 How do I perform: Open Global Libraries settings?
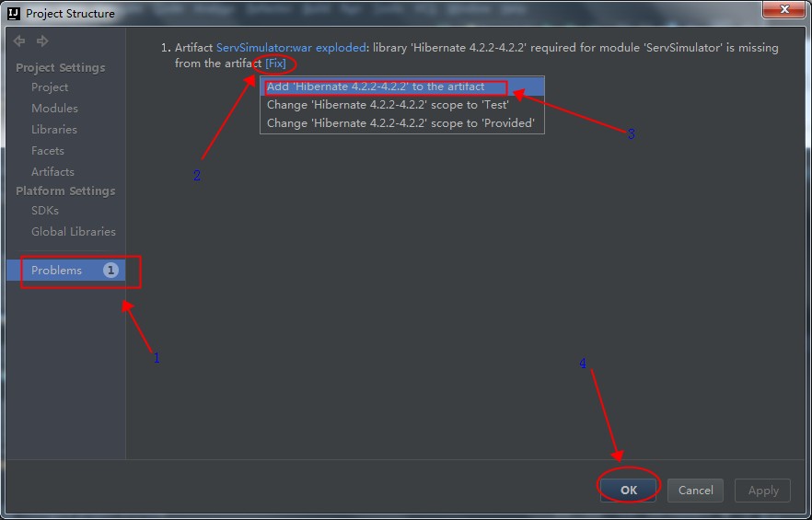click(73, 232)
